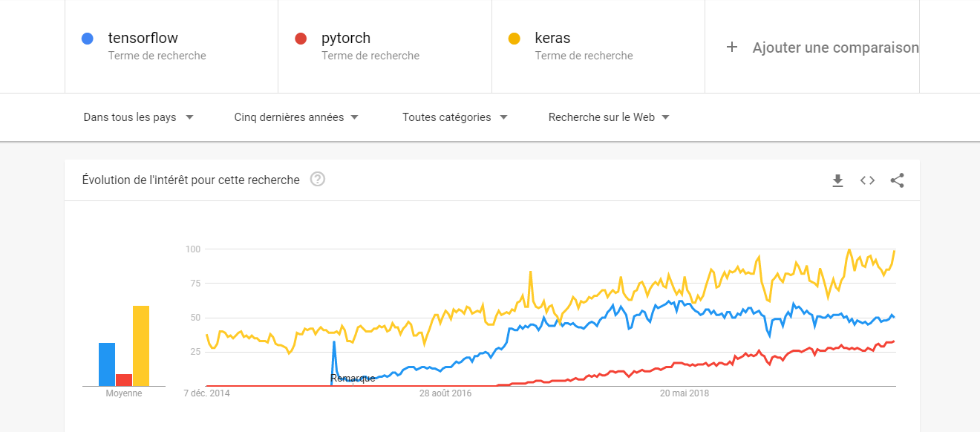Open the help question mark icon
This screenshot has width=980, height=432.
[x=318, y=180]
